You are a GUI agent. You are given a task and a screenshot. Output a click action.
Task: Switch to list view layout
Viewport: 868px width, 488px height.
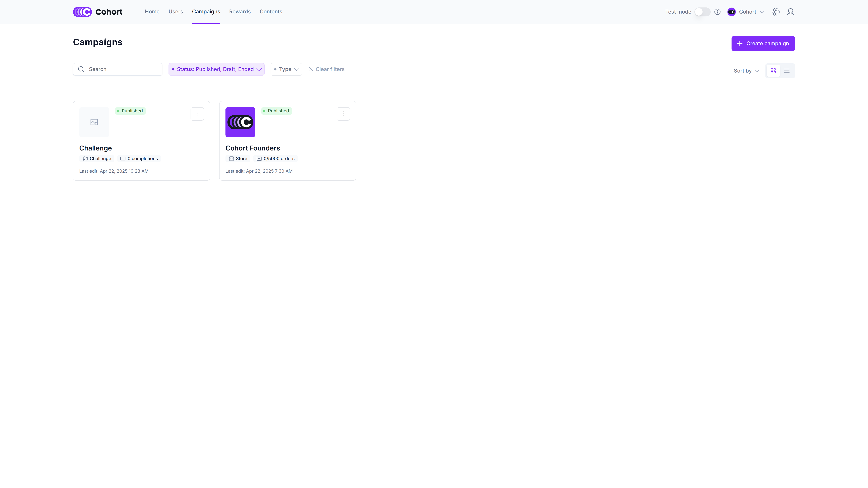786,71
